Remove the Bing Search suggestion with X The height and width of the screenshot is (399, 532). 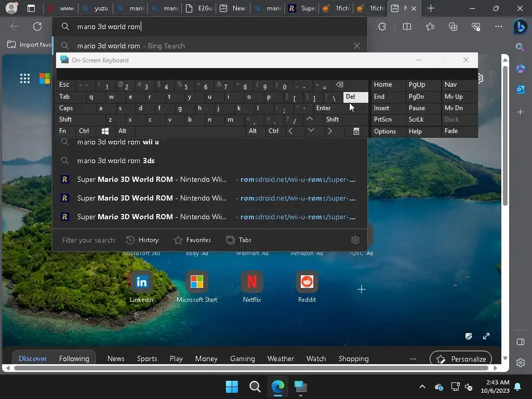coord(357,46)
